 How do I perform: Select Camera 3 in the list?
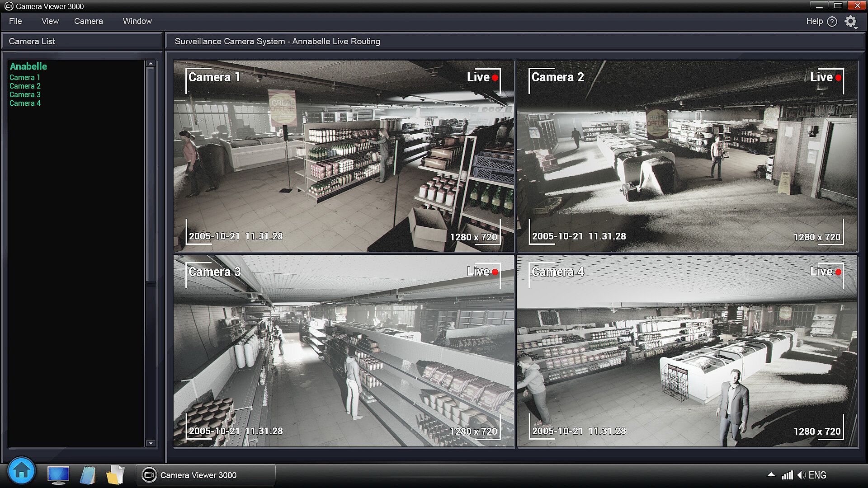pyautogui.click(x=25, y=94)
